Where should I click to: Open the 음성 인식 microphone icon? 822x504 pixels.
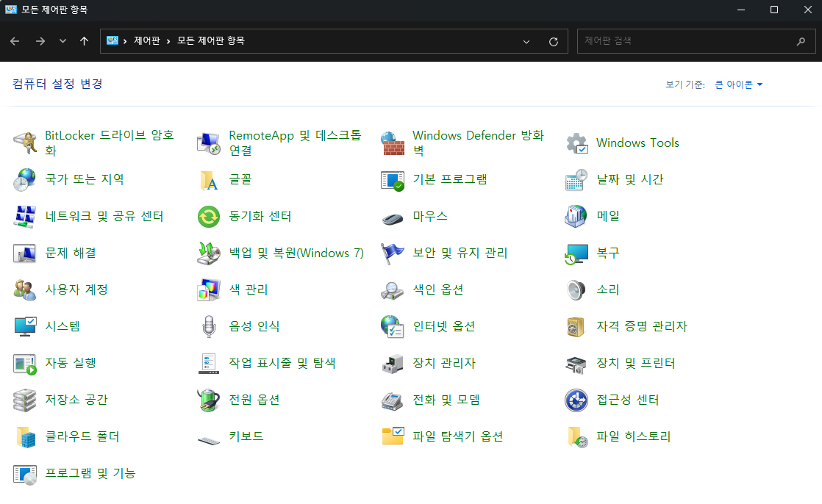click(x=209, y=326)
